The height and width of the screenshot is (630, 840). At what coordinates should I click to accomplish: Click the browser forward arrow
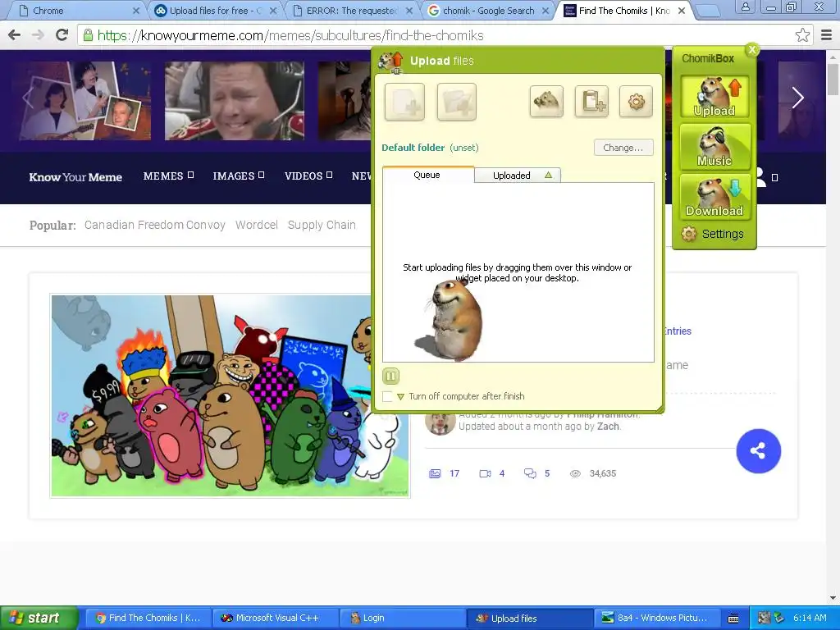pyautogui.click(x=38, y=35)
